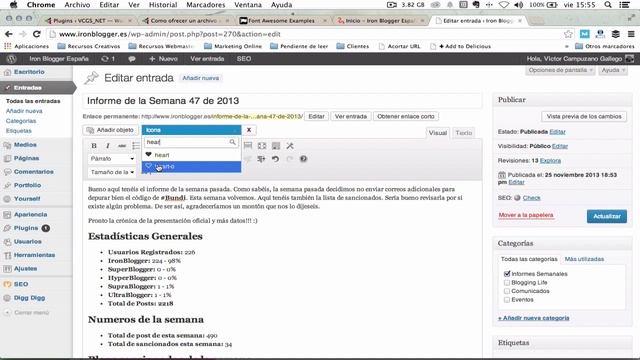Edit permalink with Editar button
Screen dimensions: 640x360
pyautogui.click(x=316, y=116)
